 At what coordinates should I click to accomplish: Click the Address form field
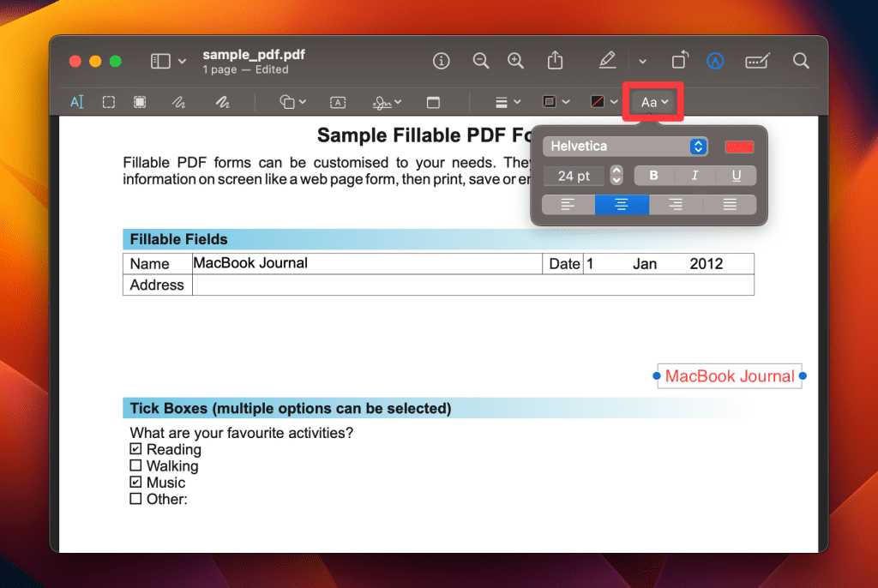[x=472, y=285]
